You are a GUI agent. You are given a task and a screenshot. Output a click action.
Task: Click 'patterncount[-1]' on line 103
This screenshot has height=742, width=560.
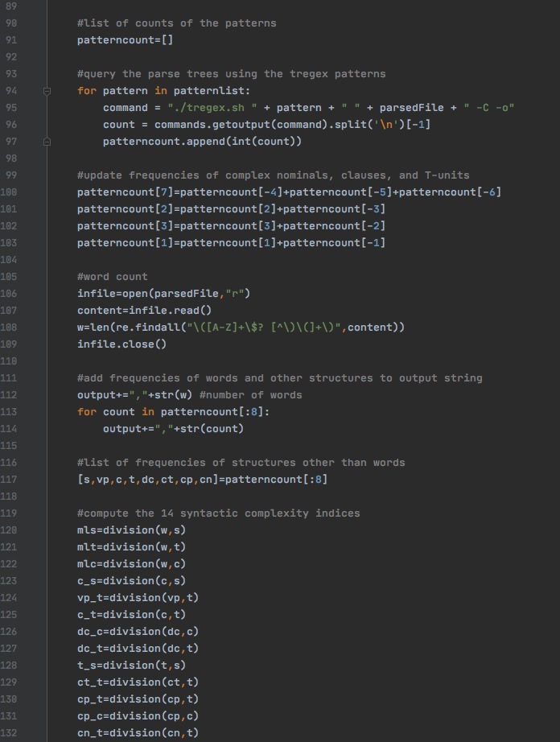[x=335, y=243]
